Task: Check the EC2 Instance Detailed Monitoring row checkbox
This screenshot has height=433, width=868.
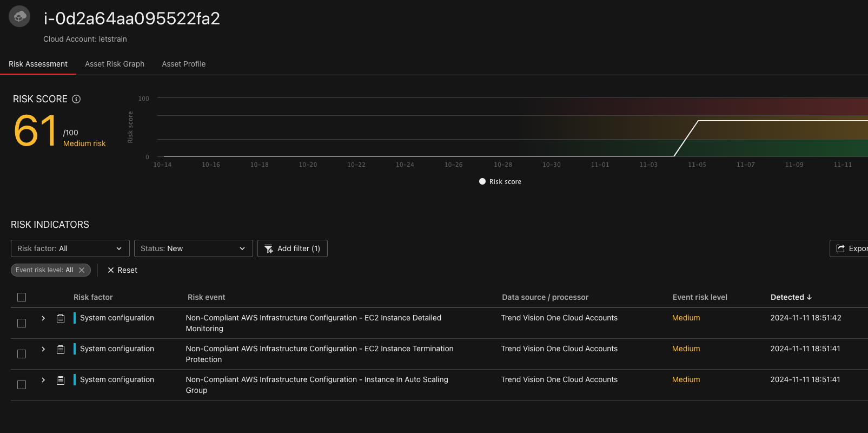Action: point(22,323)
